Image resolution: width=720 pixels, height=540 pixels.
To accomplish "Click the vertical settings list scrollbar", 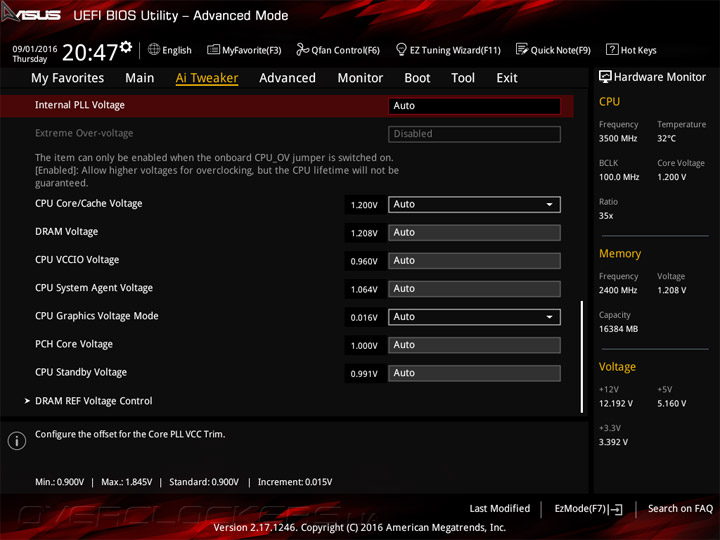I will point(582,357).
